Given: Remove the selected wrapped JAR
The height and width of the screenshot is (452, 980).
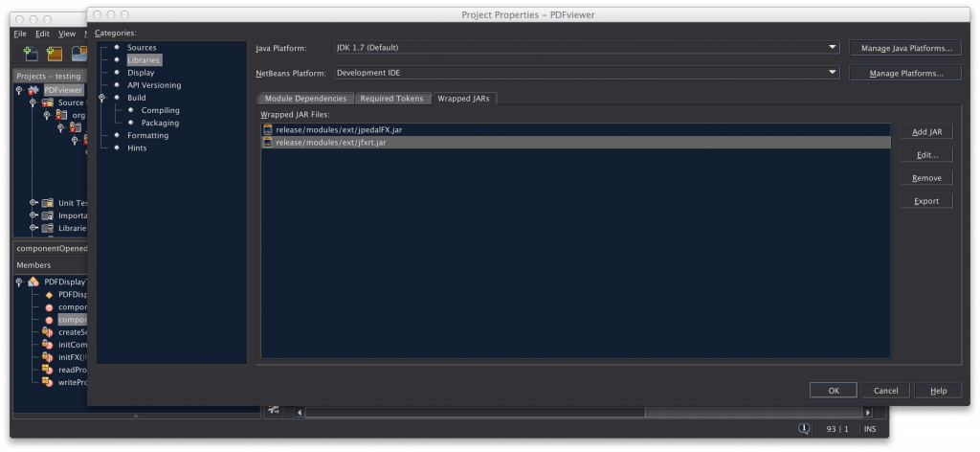Looking at the screenshot, I should tap(925, 178).
